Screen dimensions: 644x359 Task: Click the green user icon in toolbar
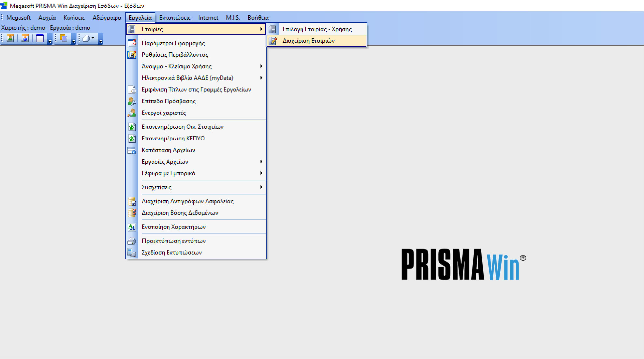click(x=10, y=38)
